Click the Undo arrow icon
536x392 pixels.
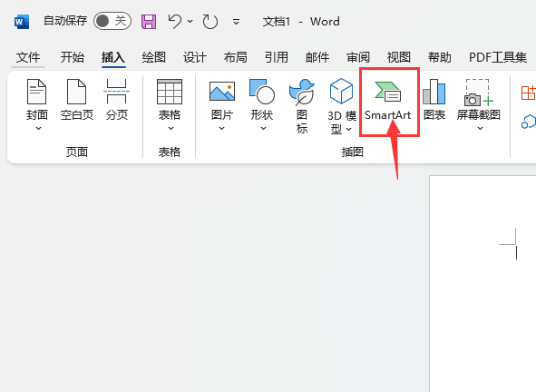pos(175,21)
